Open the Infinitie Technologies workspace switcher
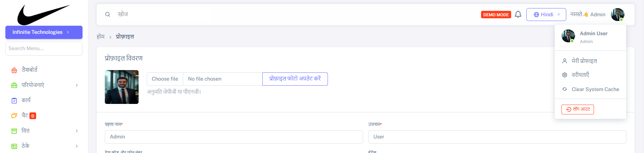Viewport: 644px width, 153px height. [44, 32]
